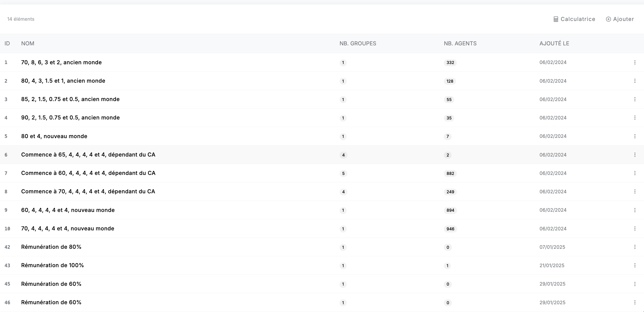Open kebab menu for Rémunération de 100%
Screen dimensions: 644x312
pos(635,265)
